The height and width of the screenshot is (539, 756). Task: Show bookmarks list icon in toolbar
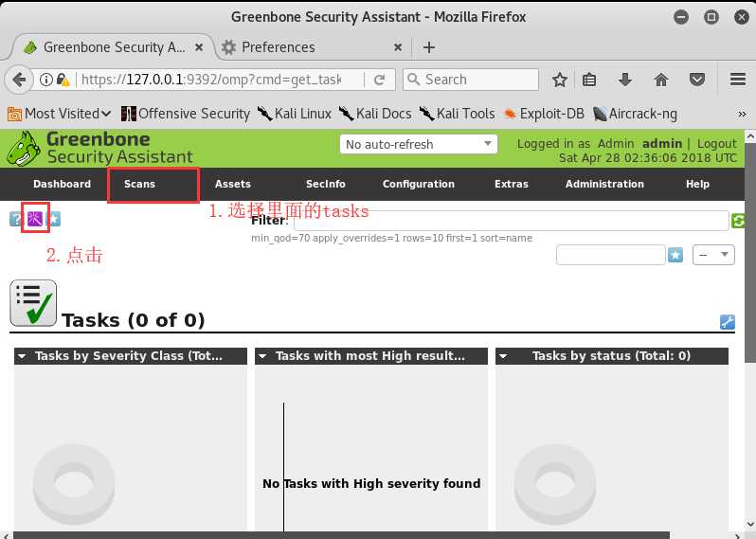point(589,80)
